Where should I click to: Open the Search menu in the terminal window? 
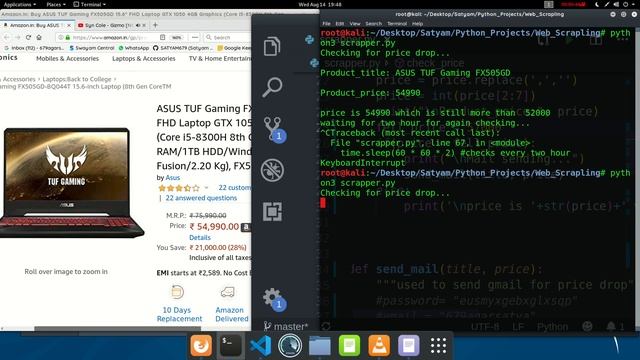click(373, 24)
